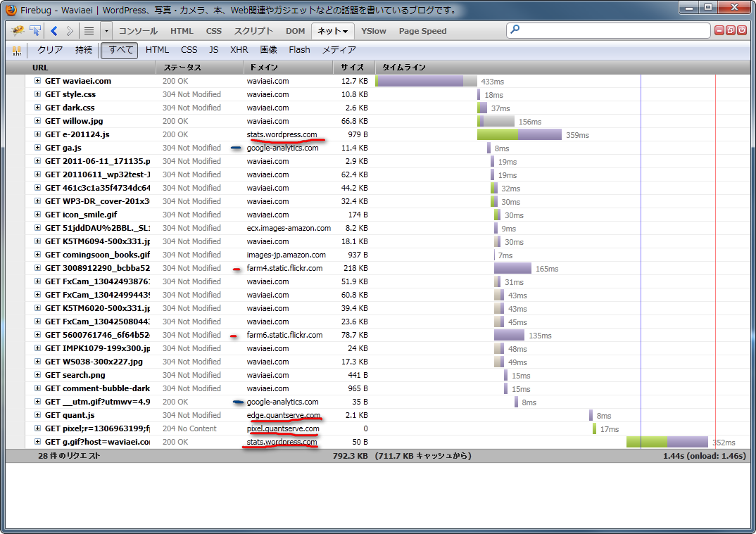Expand the GET dark.css request
This screenshot has width=756, height=534.
click(37, 108)
